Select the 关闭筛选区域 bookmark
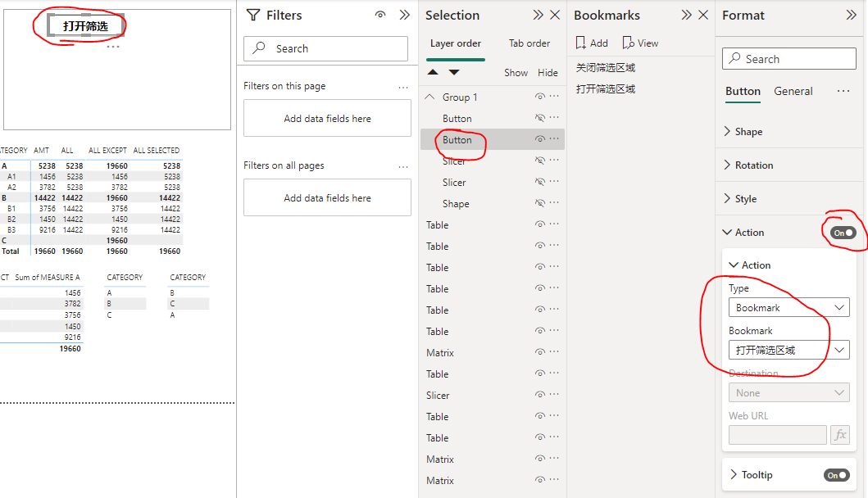 (606, 68)
